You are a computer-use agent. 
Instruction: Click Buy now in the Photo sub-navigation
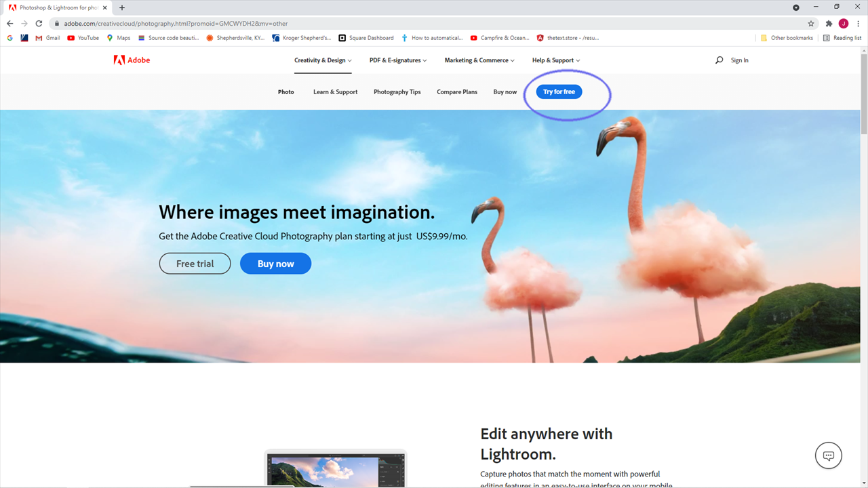(505, 92)
